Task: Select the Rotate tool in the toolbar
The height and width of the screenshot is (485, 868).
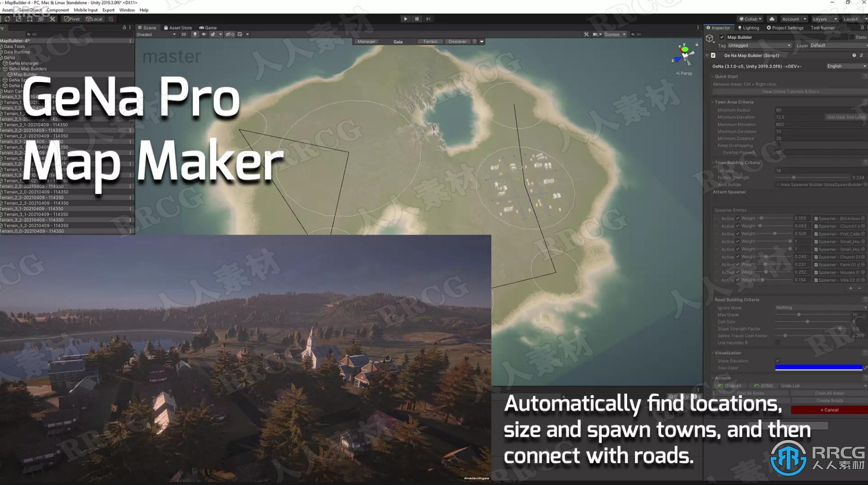Action: [x=7, y=19]
